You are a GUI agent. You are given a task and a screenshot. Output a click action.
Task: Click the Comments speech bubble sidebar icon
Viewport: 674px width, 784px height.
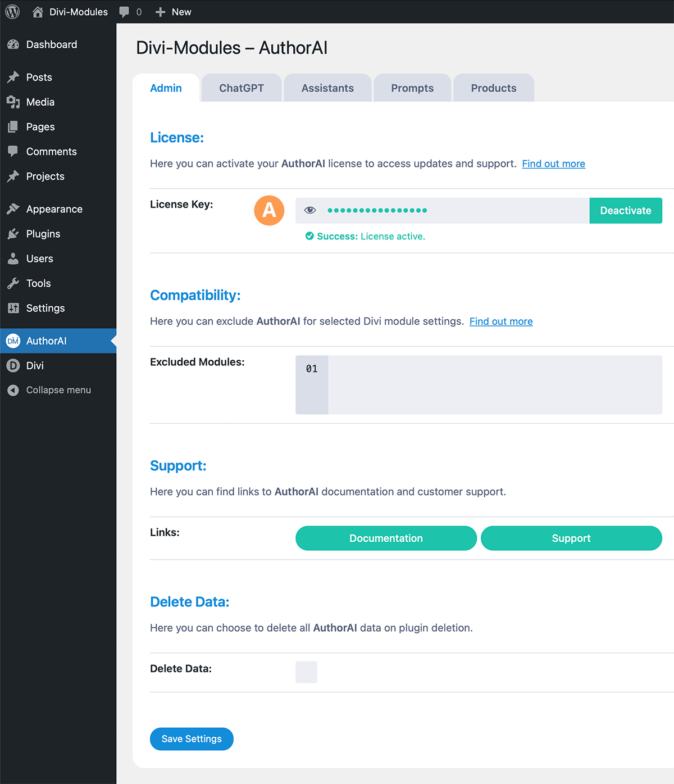point(13,151)
